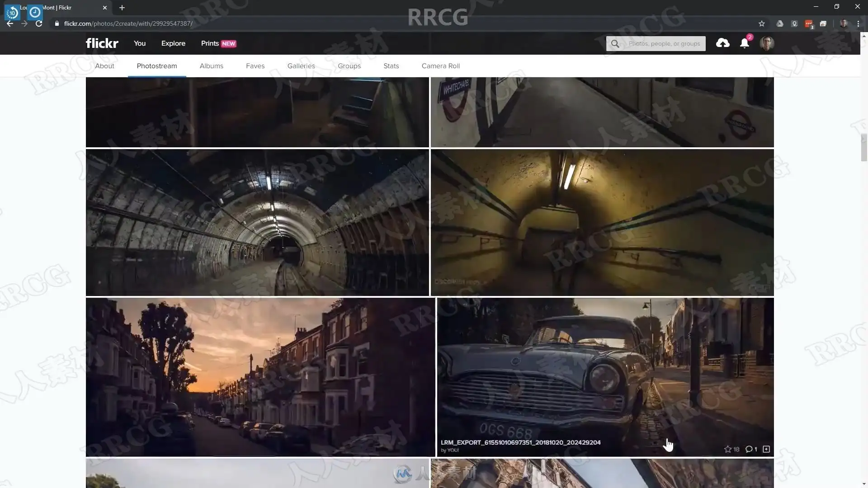Open comments on the car photo
The width and height of the screenshot is (868, 488).
click(x=749, y=449)
